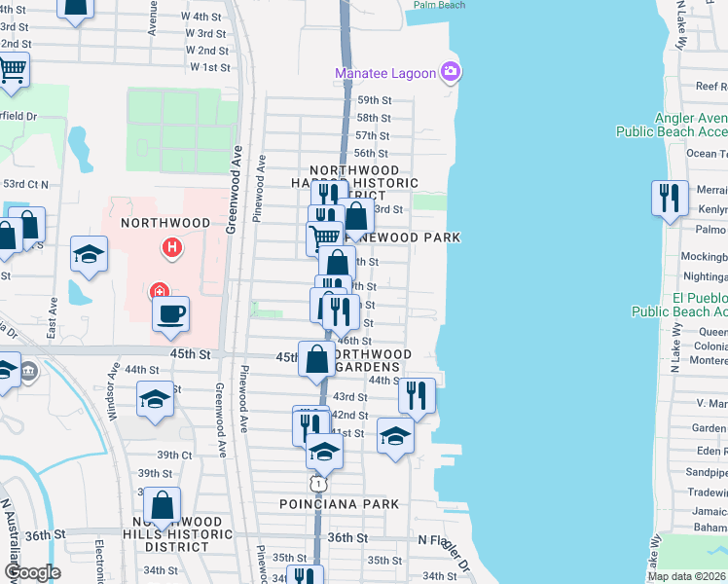Click restaurant marker near 35th St bottom

pos(305,574)
